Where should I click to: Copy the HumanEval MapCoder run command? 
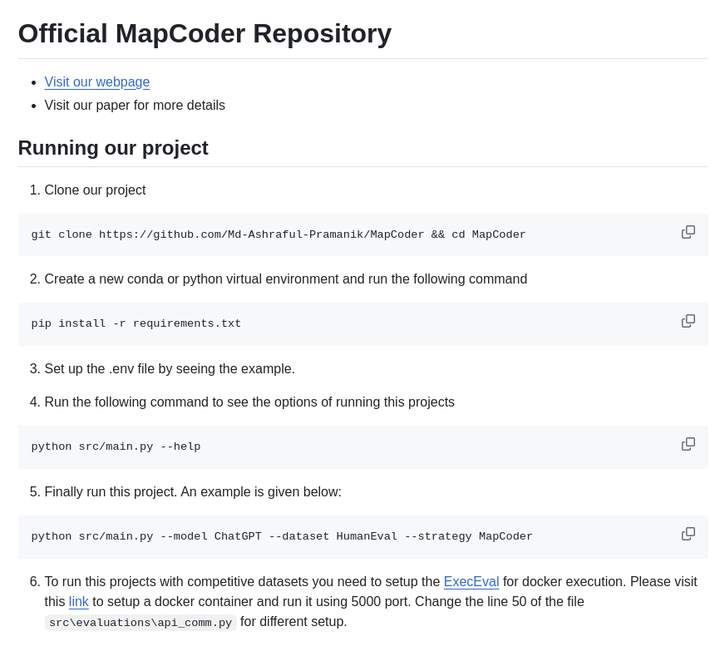point(688,534)
